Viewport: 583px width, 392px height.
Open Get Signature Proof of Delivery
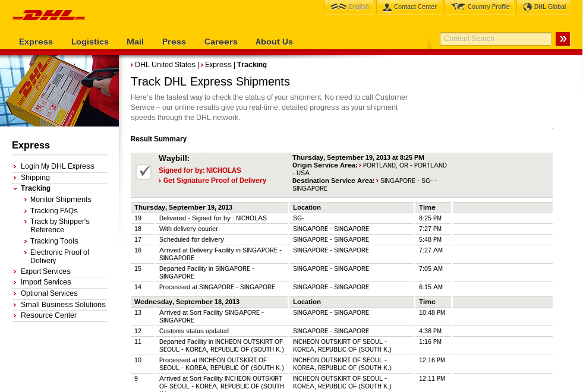click(x=215, y=181)
